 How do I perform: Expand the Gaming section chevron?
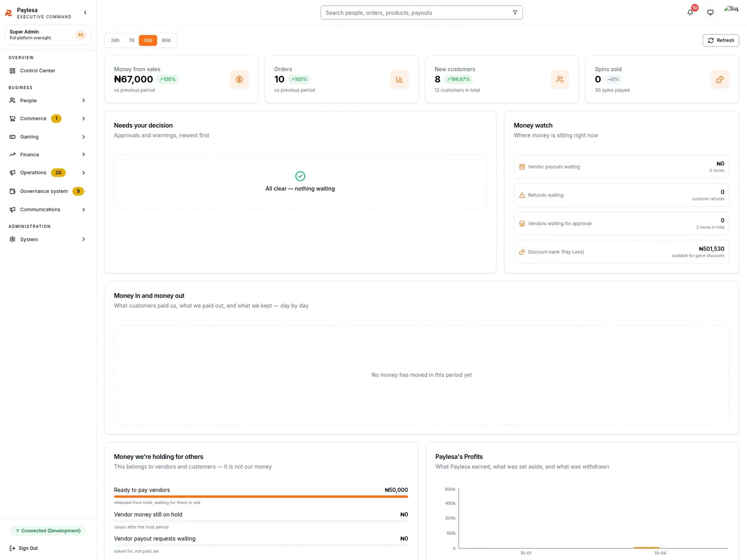tap(84, 137)
